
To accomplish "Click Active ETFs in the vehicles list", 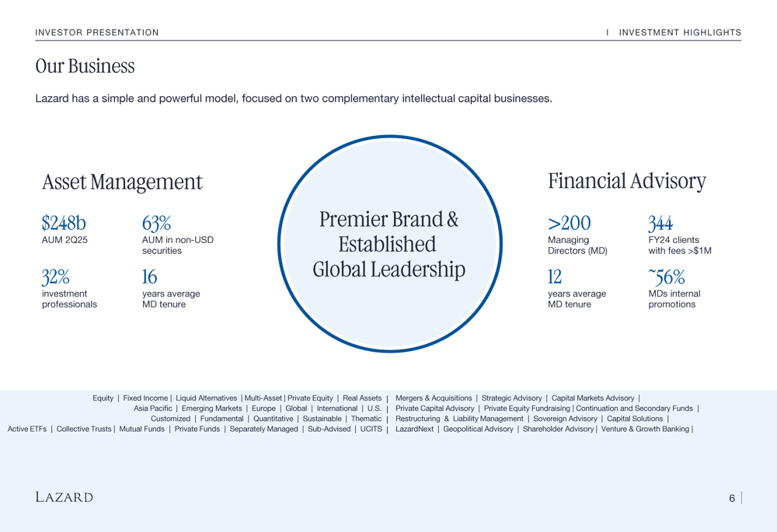I will pyautogui.click(x=27, y=429).
